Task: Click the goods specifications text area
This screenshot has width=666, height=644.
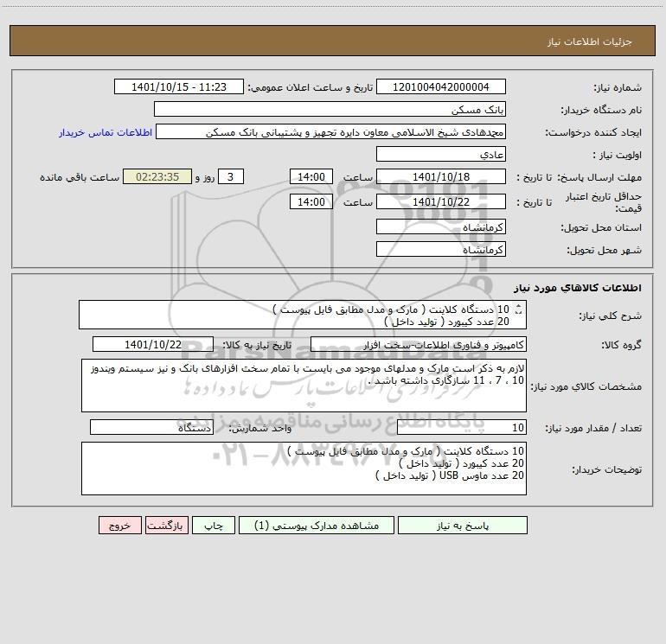Action: (304, 386)
